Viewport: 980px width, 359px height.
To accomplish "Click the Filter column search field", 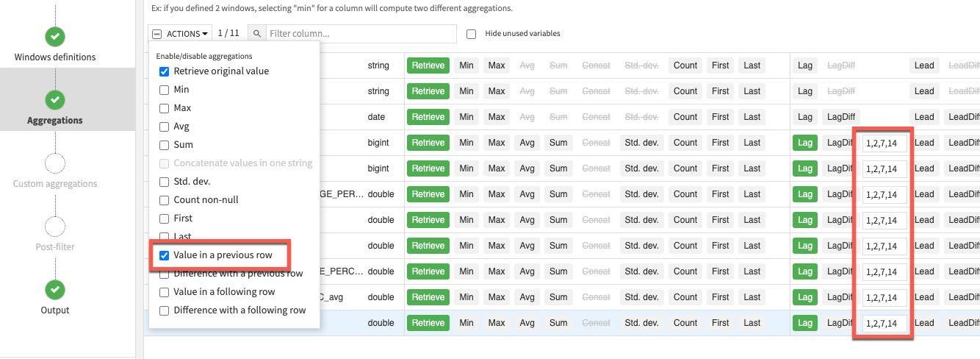I will click(x=360, y=34).
